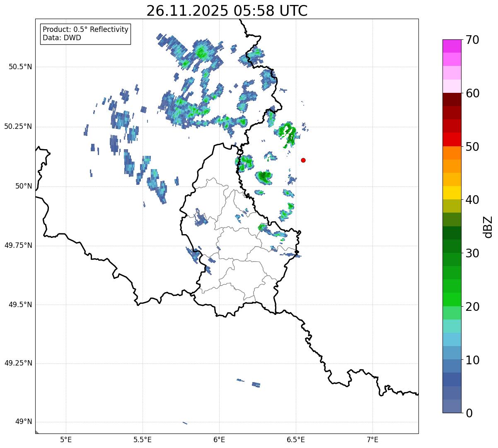Click the 49.25°N latitude label

pyautogui.click(x=18, y=363)
